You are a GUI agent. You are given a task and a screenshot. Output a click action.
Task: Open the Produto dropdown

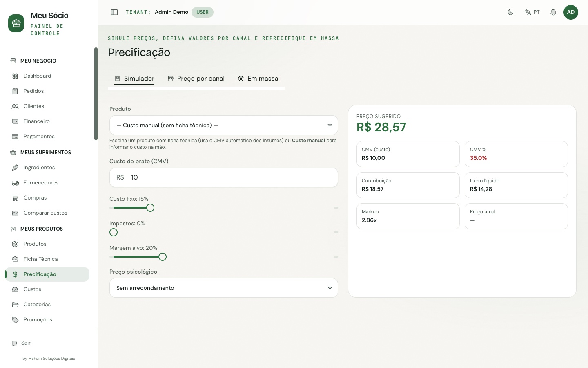click(x=224, y=125)
